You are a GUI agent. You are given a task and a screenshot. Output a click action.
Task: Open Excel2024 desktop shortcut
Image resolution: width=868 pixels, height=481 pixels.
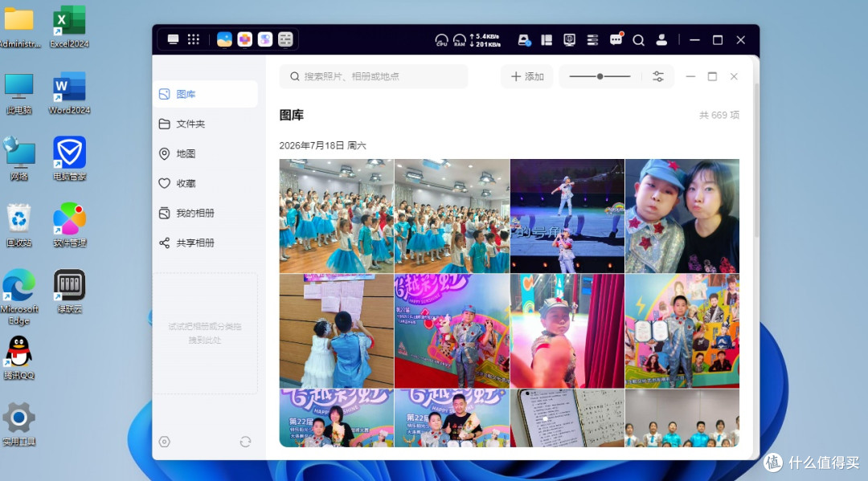click(69, 26)
